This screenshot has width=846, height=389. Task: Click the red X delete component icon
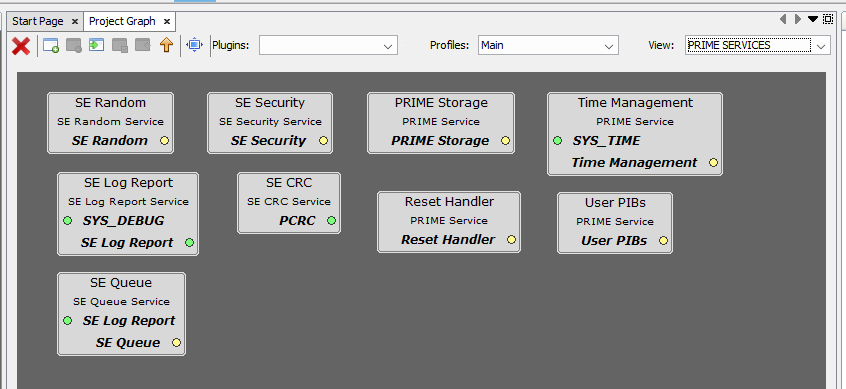point(21,45)
